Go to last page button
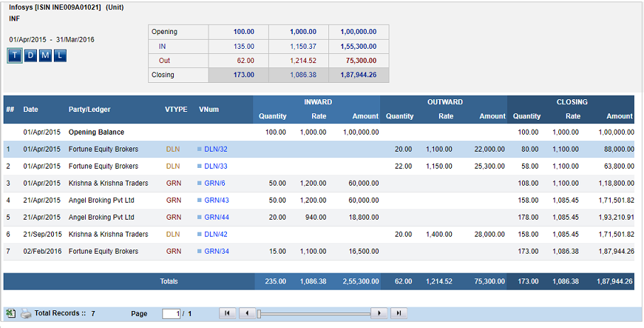This screenshot has width=644, height=328. tap(399, 313)
